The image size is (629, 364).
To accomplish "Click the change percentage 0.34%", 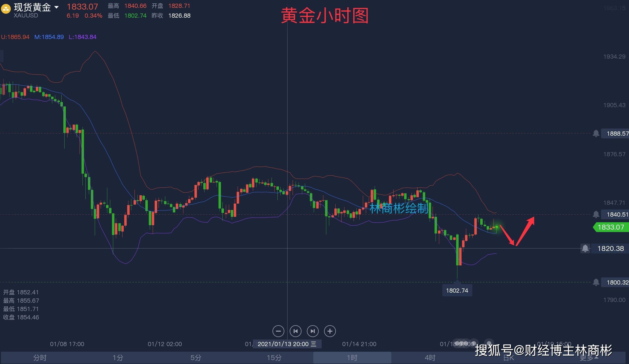I will point(93,16).
